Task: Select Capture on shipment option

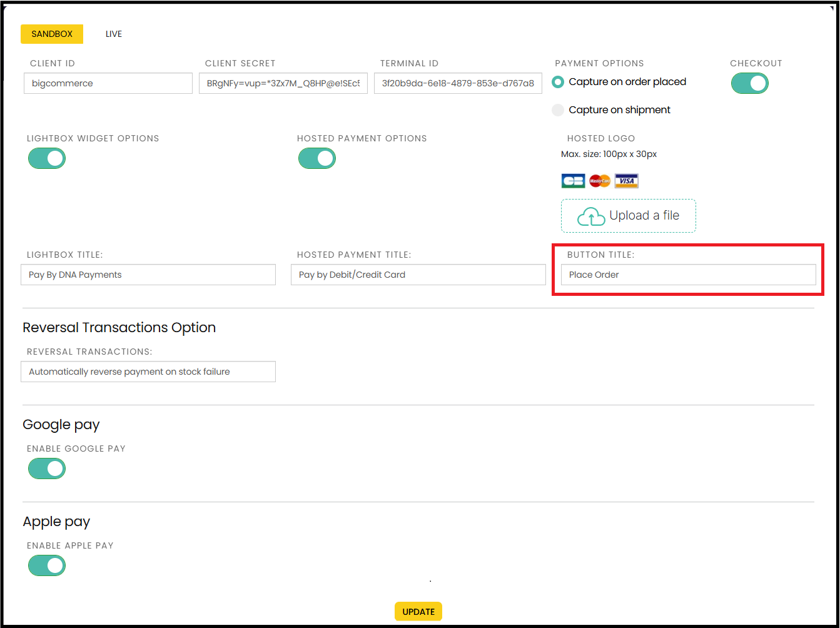Action: [557, 109]
